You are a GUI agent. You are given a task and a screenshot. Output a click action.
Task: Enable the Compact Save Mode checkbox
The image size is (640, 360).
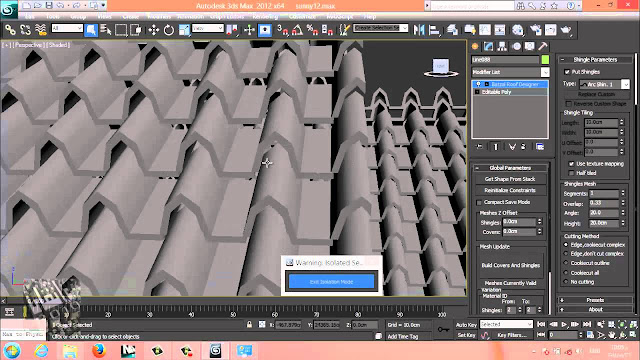(x=479, y=202)
